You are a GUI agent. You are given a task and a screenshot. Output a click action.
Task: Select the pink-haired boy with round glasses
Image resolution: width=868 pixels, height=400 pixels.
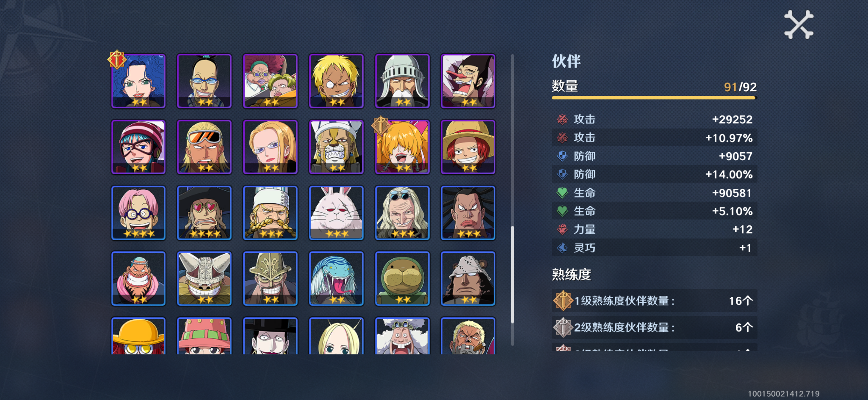[138, 213]
